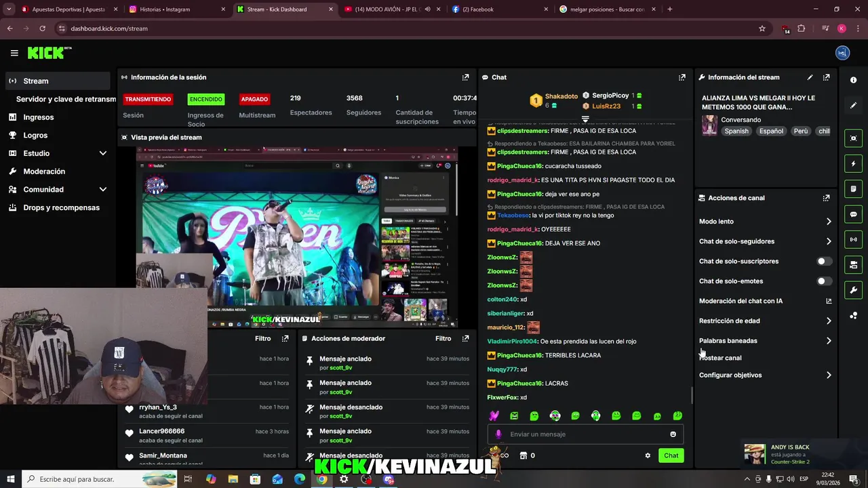Switch to Historias Instagram browser tab
Image resolution: width=868 pixels, height=488 pixels.
point(177,9)
